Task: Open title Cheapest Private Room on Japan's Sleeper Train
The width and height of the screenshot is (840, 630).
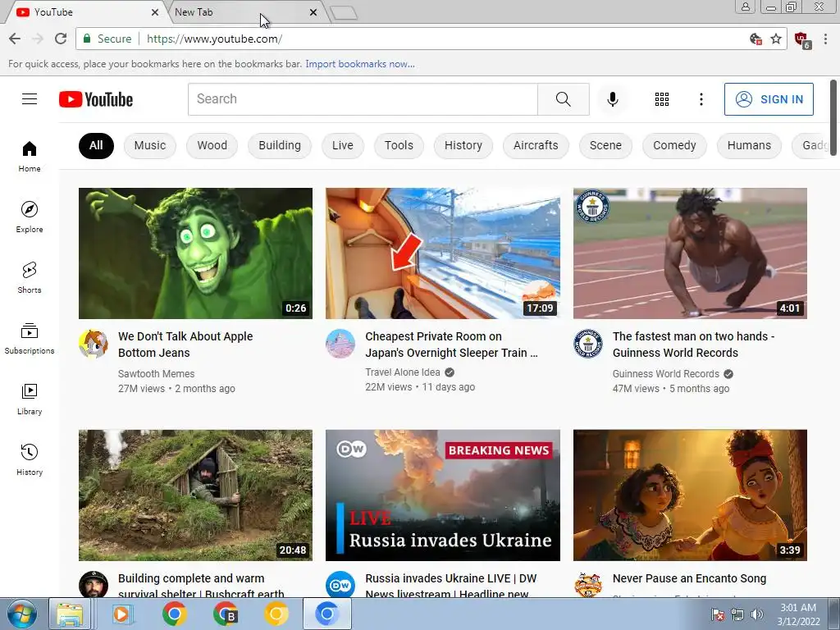Action: 451,345
